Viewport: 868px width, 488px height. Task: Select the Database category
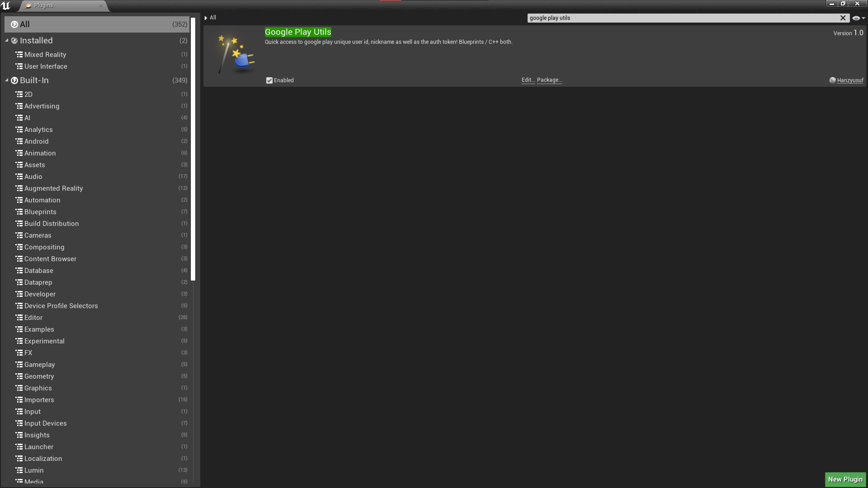97,271
